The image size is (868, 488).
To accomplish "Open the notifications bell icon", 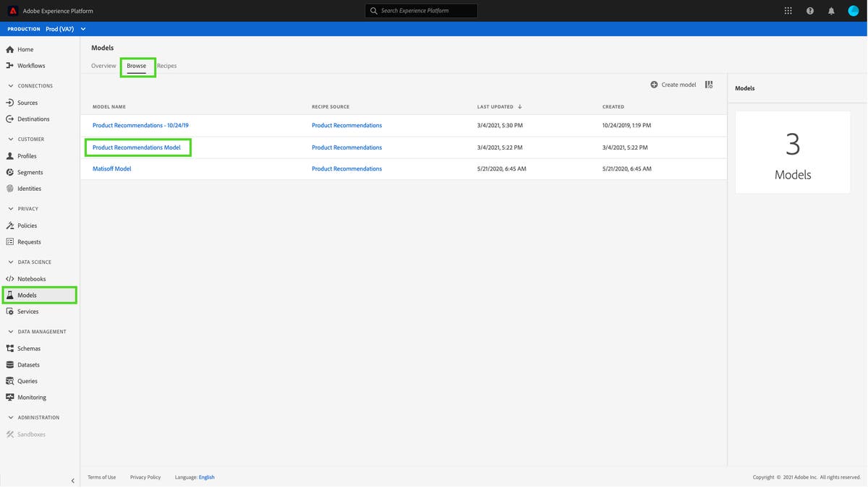I will tap(831, 11).
